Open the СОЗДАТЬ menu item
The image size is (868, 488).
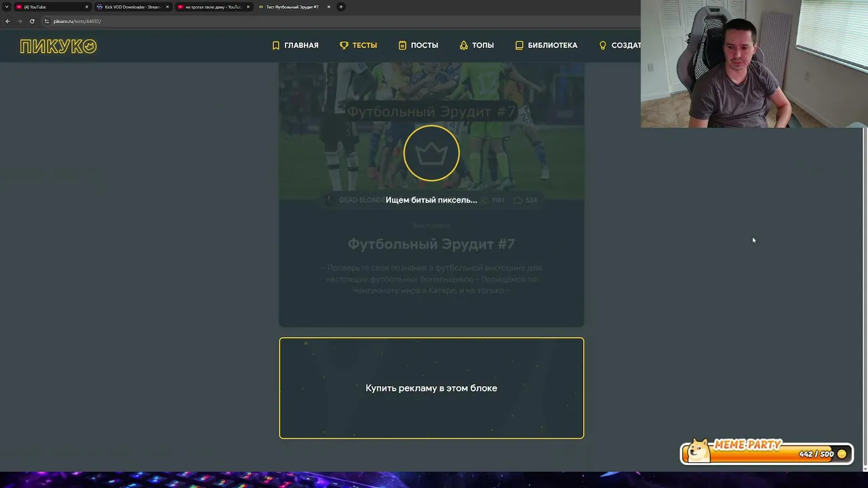coord(620,45)
